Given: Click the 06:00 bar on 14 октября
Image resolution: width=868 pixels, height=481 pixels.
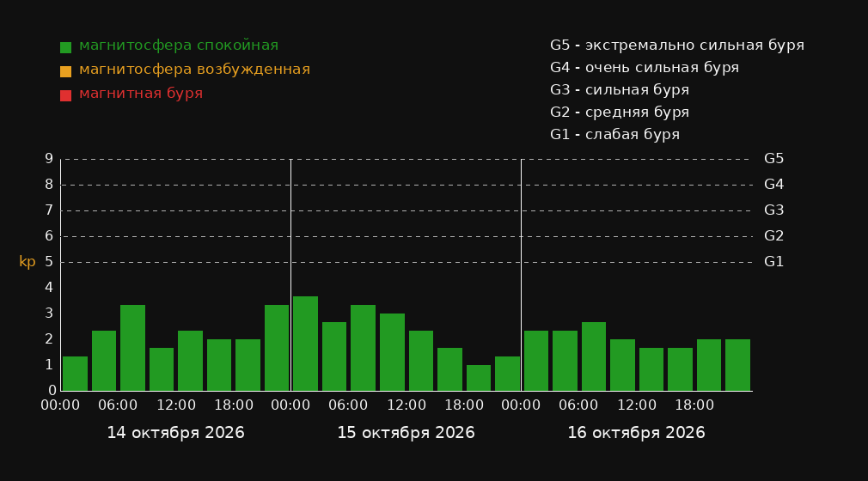Looking at the screenshot, I should click(x=132, y=348).
